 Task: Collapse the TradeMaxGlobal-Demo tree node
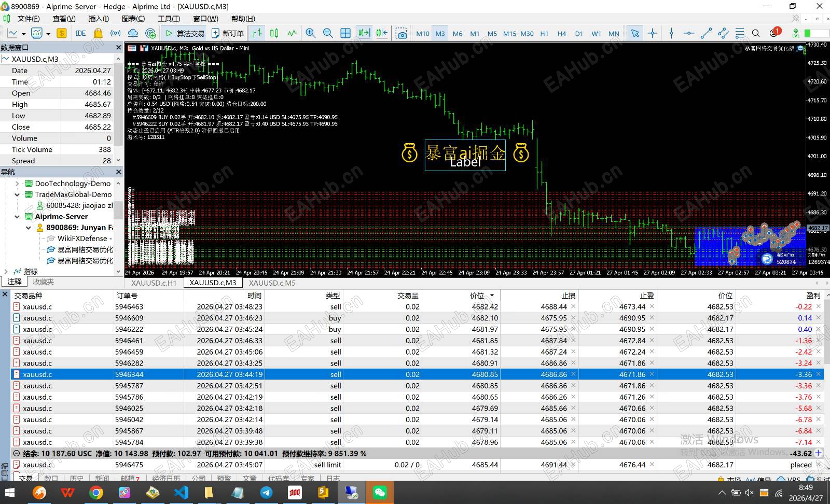(17, 194)
